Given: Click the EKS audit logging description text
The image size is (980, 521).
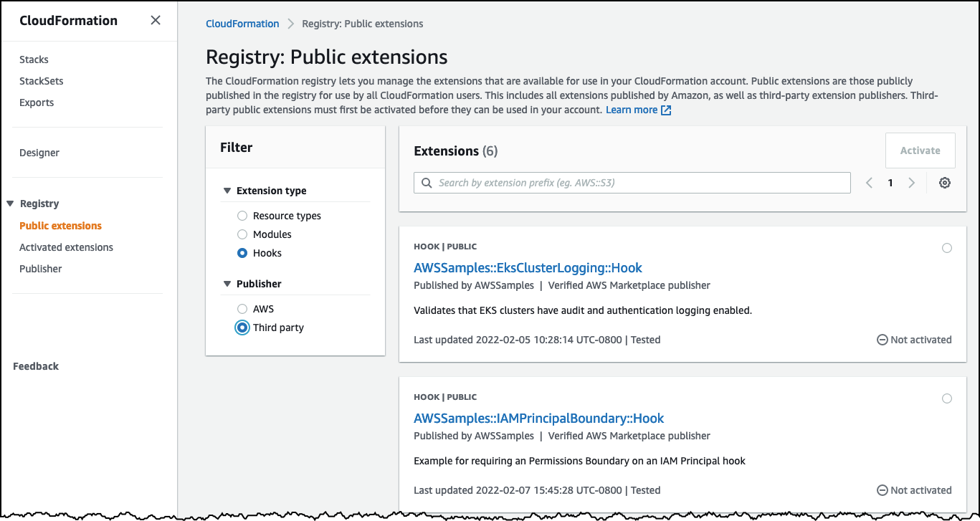Looking at the screenshot, I should [x=583, y=310].
